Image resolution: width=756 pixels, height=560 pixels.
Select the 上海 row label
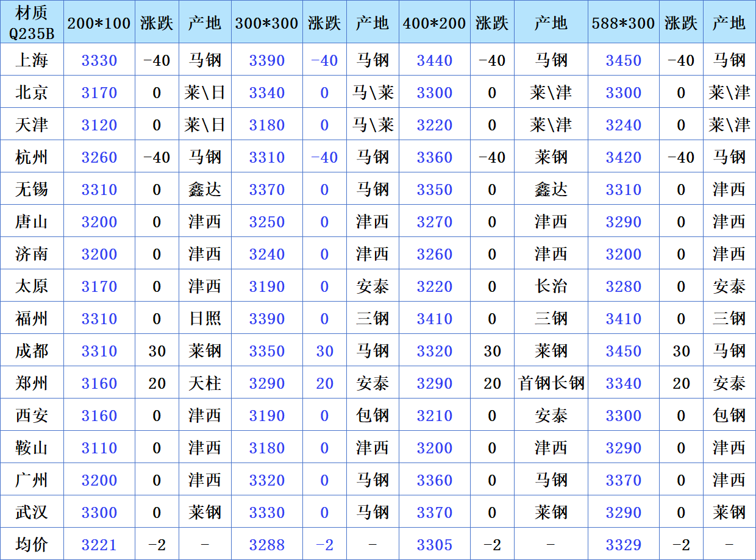(x=32, y=60)
